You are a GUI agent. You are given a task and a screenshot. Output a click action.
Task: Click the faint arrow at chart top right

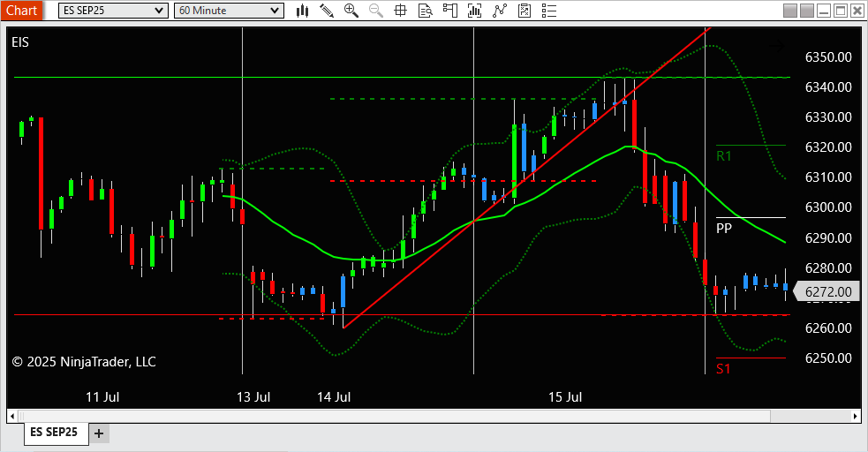778,47
